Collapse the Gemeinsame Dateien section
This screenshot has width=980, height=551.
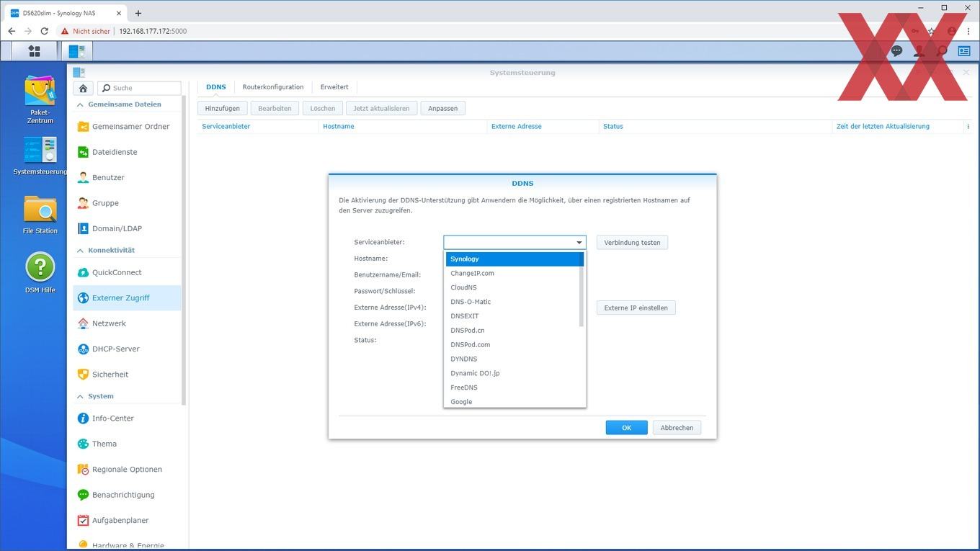pyautogui.click(x=80, y=104)
